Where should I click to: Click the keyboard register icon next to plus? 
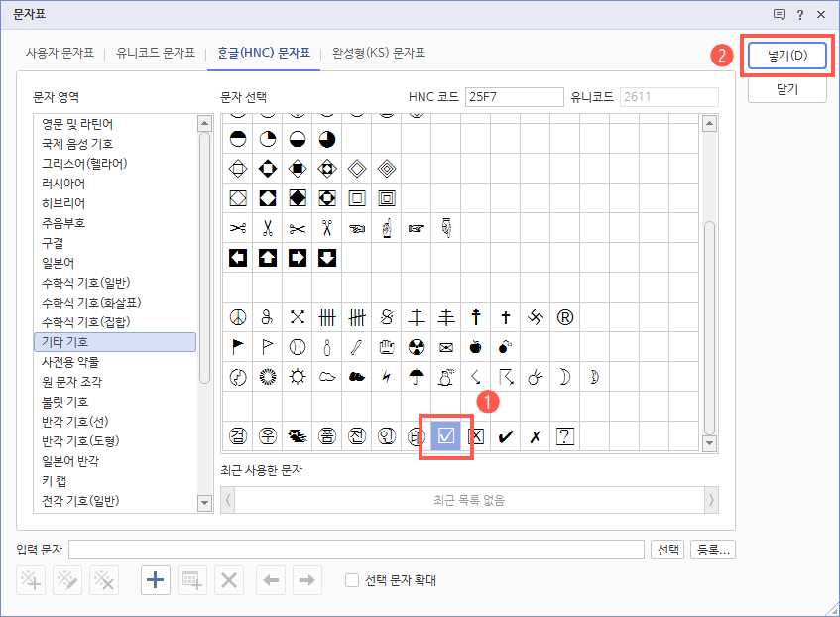pos(191,580)
